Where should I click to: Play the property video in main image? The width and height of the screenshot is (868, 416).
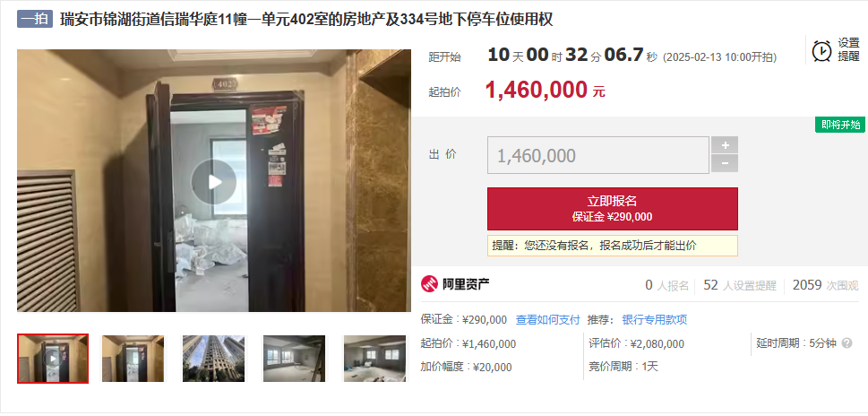click(x=214, y=182)
